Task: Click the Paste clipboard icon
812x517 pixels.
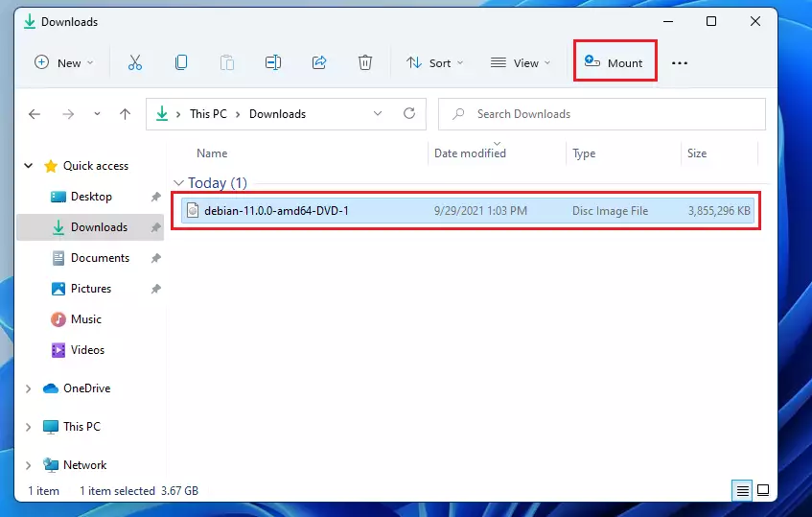Action: click(x=227, y=62)
